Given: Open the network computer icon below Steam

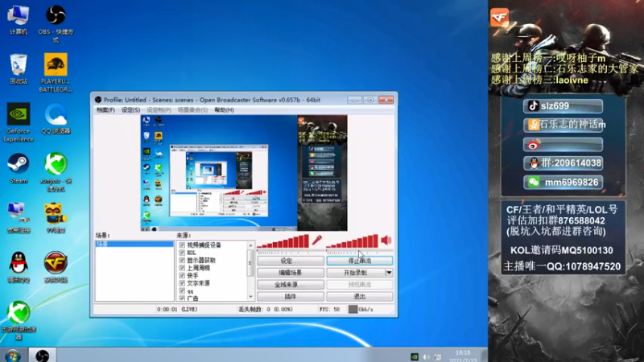Looking at the screenshot, I should tap(18, 217).
